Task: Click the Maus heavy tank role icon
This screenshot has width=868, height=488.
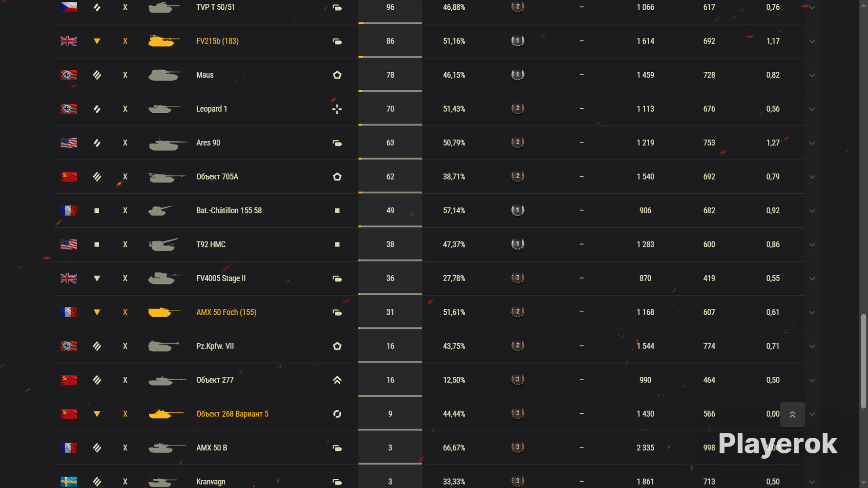Action: (337, 75)
